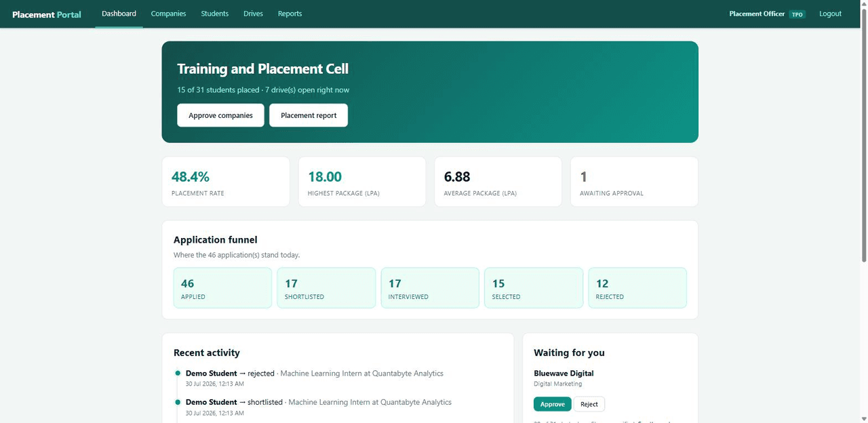Select the 18.00 Highest Package card

pyautogui.click(x=362, y=182)
